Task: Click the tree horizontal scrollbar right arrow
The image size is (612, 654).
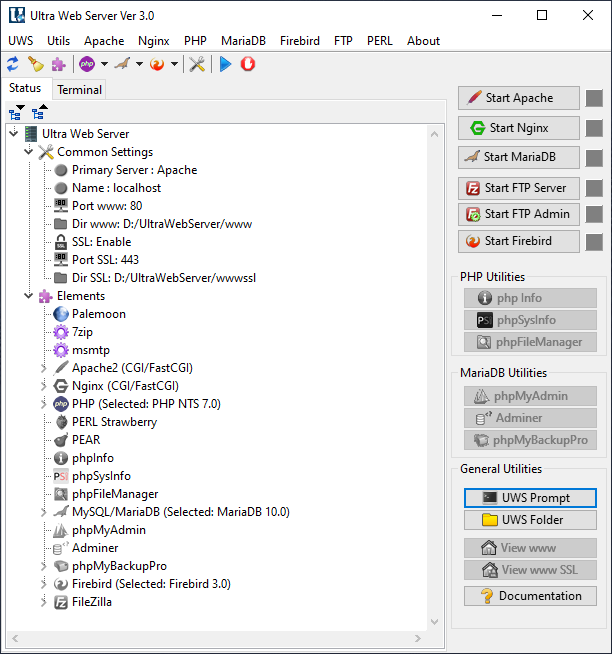Action: pyautogui.click(x=418, y=639)
